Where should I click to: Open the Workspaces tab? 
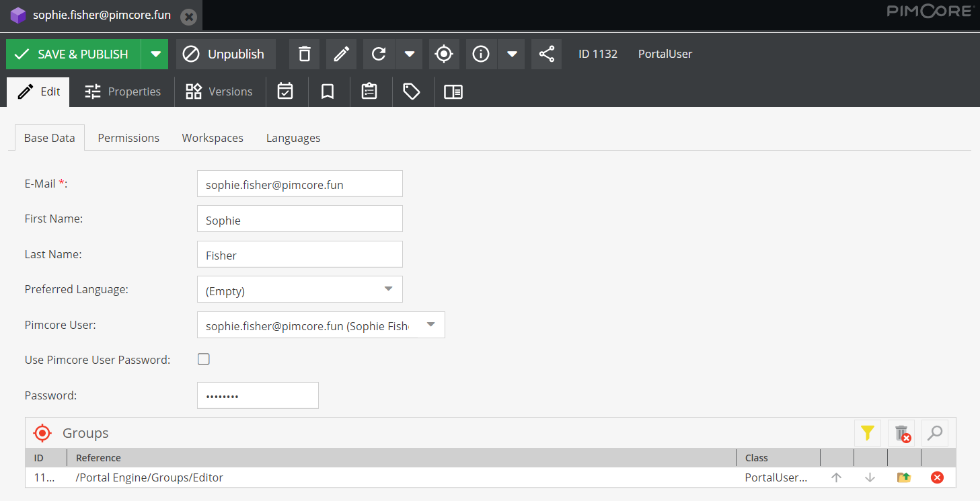(213, 138)
